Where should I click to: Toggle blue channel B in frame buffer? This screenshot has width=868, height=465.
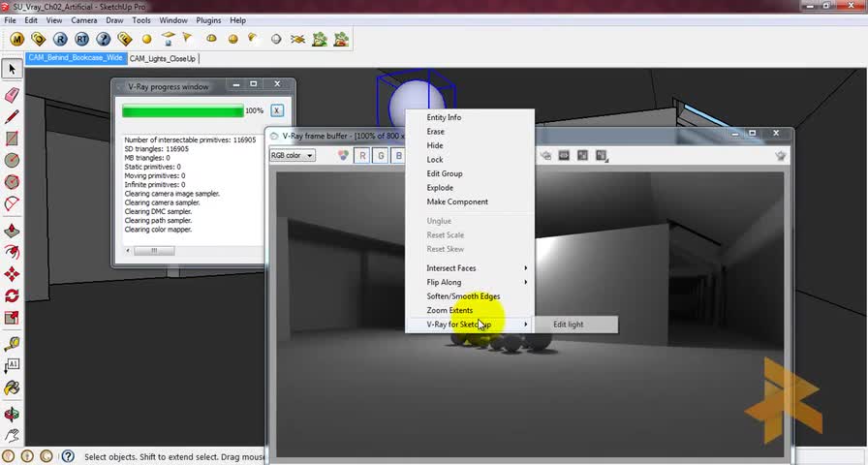click(x=398, y=156)
